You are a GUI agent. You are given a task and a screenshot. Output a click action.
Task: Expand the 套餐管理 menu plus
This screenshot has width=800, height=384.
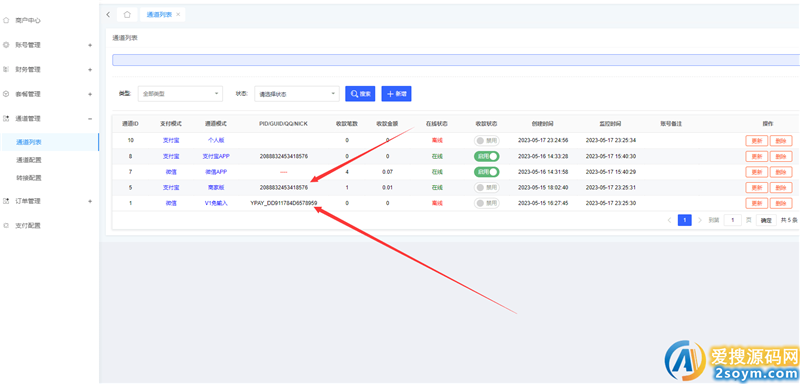90,94
